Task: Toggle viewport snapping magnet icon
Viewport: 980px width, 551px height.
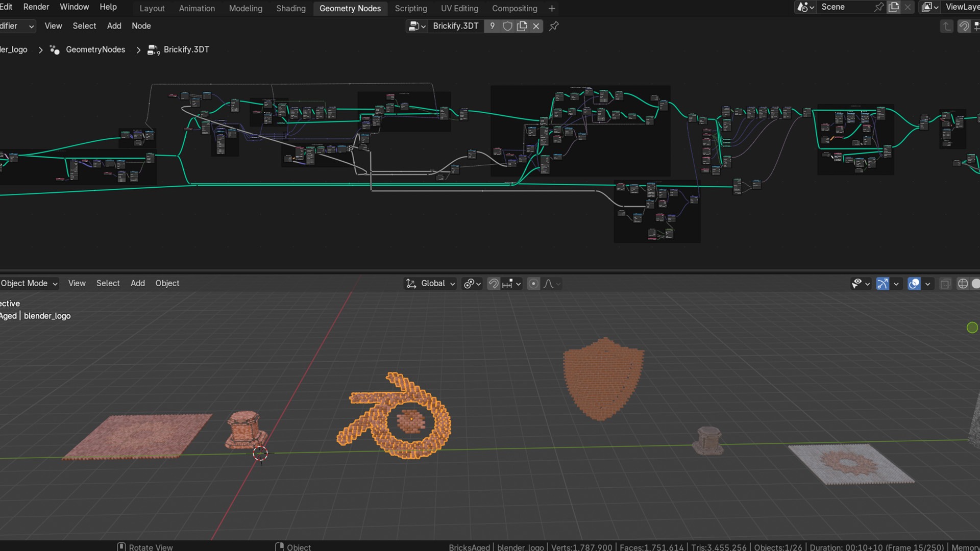Action: click(x=494, y=284)
